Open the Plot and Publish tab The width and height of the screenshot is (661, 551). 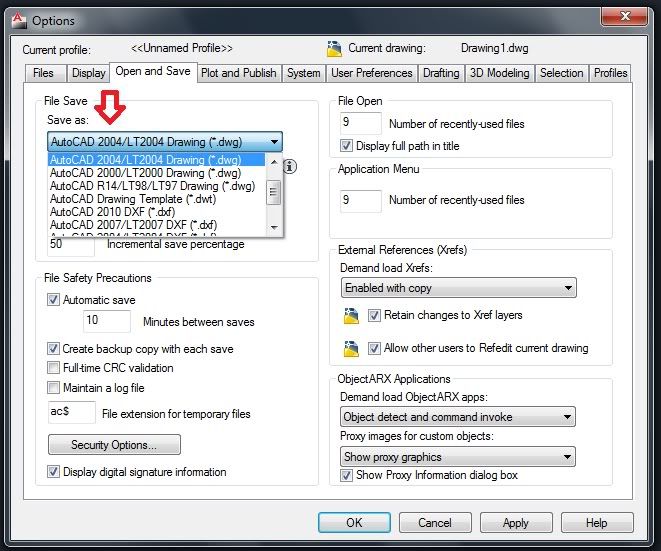239,73
